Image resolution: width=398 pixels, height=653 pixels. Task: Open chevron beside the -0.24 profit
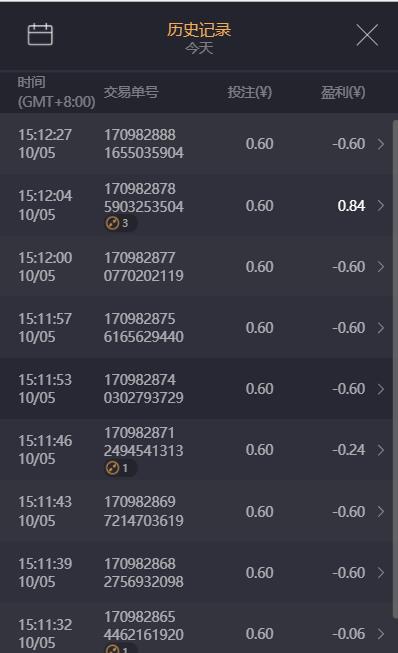(x=381, y=450)
